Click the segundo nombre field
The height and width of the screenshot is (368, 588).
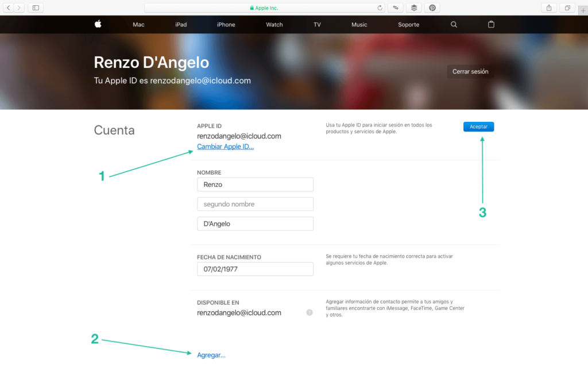tap(255, 204)
